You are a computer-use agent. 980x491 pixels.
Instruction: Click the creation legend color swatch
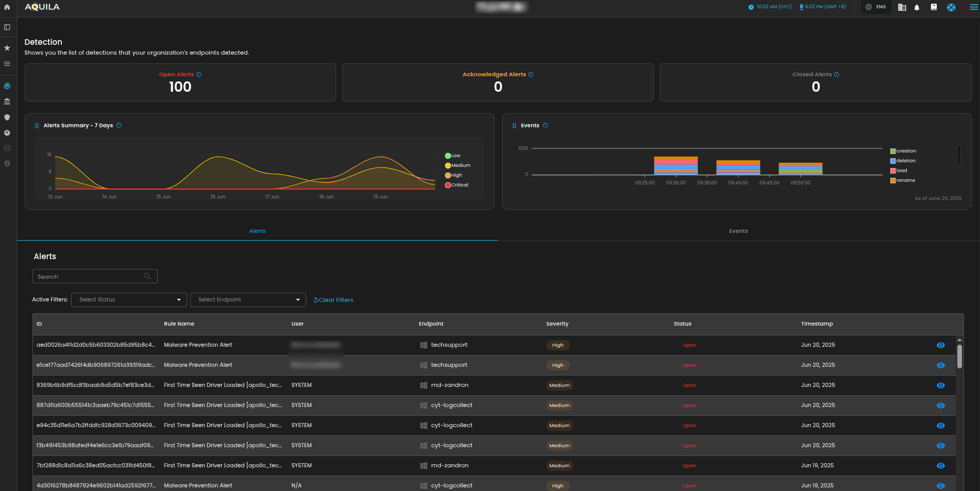pyautogui.click(x=893, y=151)
